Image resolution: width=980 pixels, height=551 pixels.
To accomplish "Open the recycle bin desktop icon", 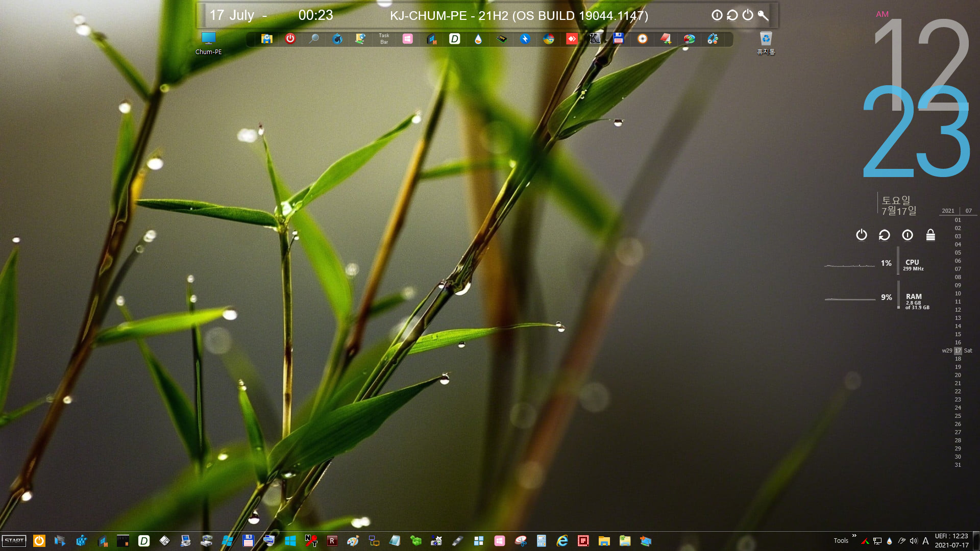I will pyautogui.click(x=766, y=43).
